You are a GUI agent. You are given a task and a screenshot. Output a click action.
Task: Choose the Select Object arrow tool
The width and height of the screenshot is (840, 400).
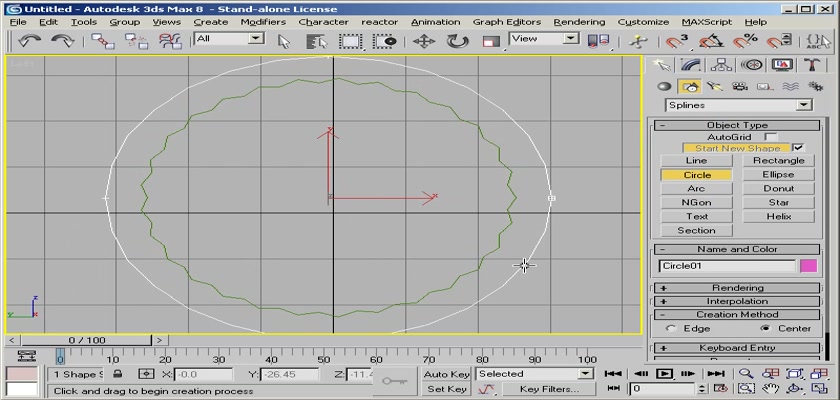click(284, 41)
